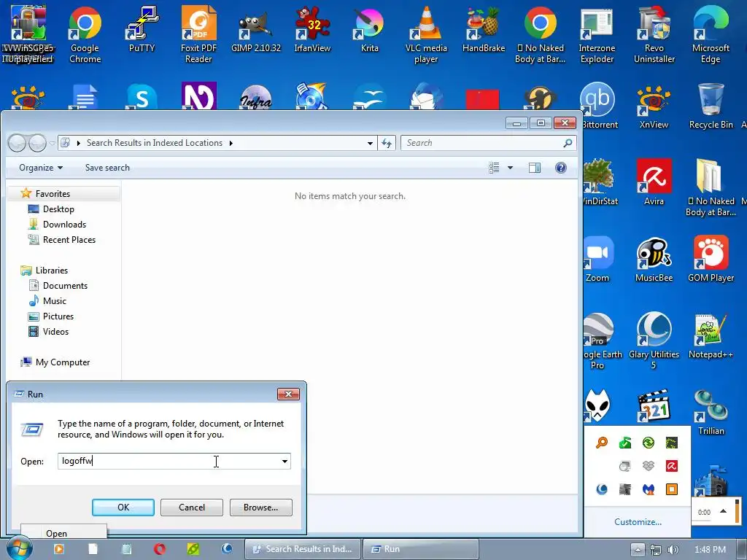The image size is (747, 560).
Task: Click orange magnifier icon in tray overflow
Action: point(602,443)
